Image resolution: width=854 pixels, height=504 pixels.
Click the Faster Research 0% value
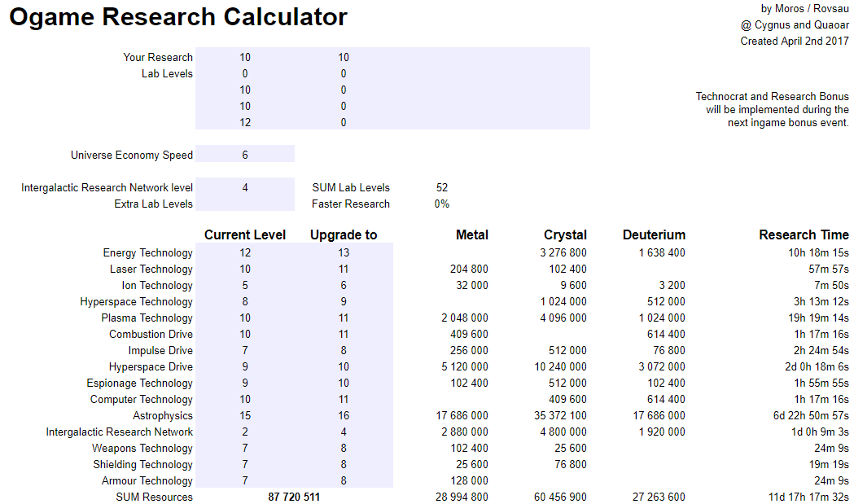(442, 204)
